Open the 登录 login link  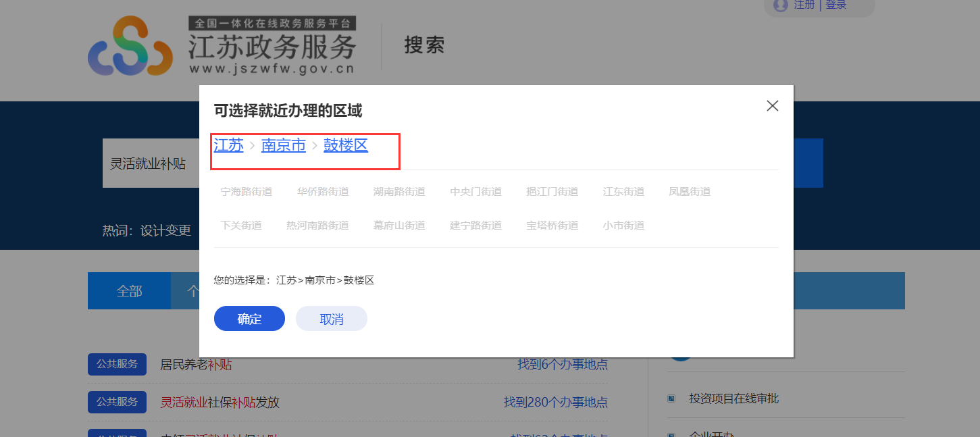[835, 4]
